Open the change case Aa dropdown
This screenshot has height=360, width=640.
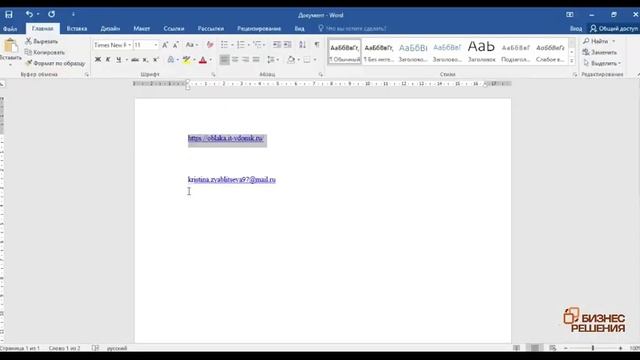(191, 45)
